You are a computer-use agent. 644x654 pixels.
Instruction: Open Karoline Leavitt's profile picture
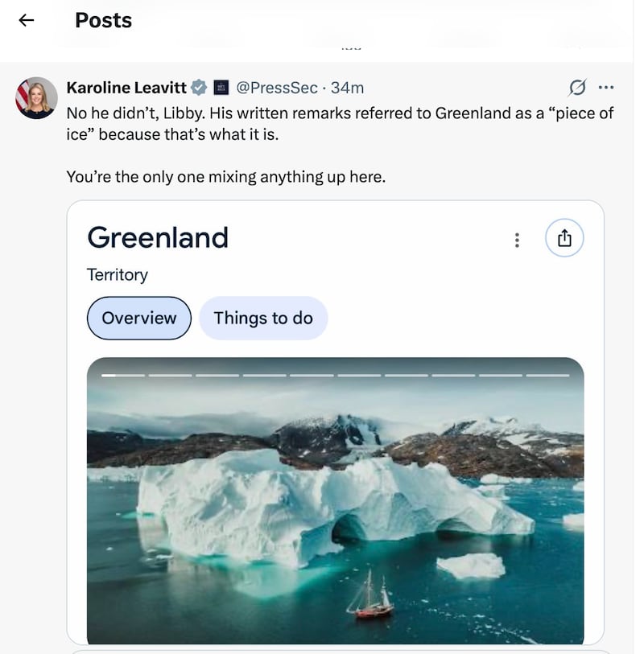[x=36, y=98]
